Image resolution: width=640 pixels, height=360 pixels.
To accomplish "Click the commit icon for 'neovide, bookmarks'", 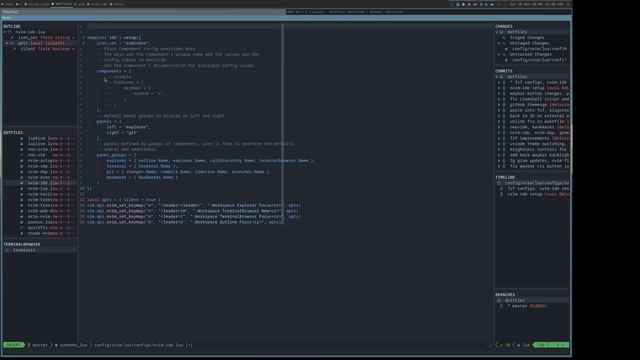I will click(x=504, y=127).
